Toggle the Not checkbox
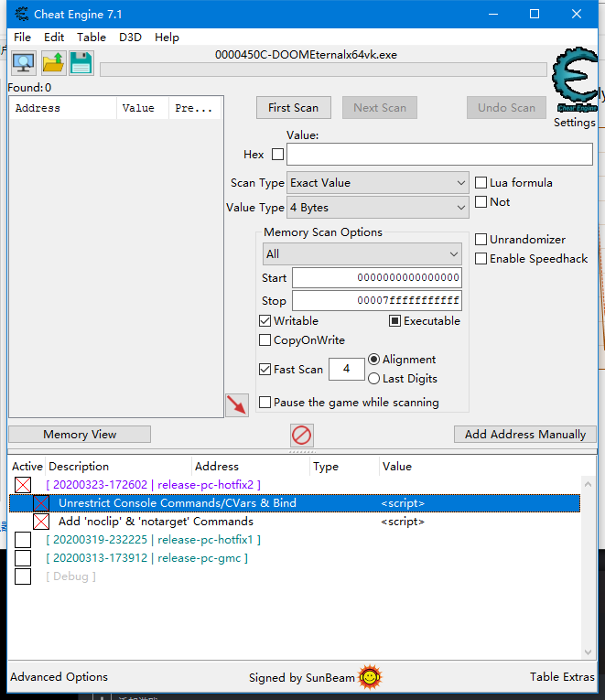 (481, 202)
